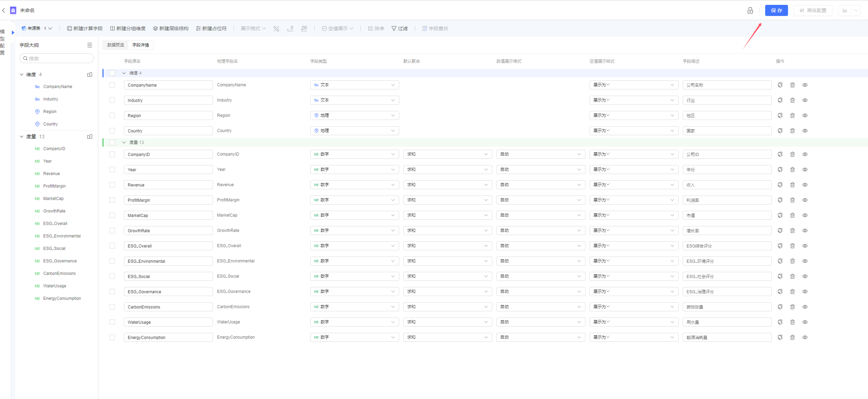Open the field type dropdown for Region
The width and height of the screenshot is (868, 399).
[x=355, y=115]
